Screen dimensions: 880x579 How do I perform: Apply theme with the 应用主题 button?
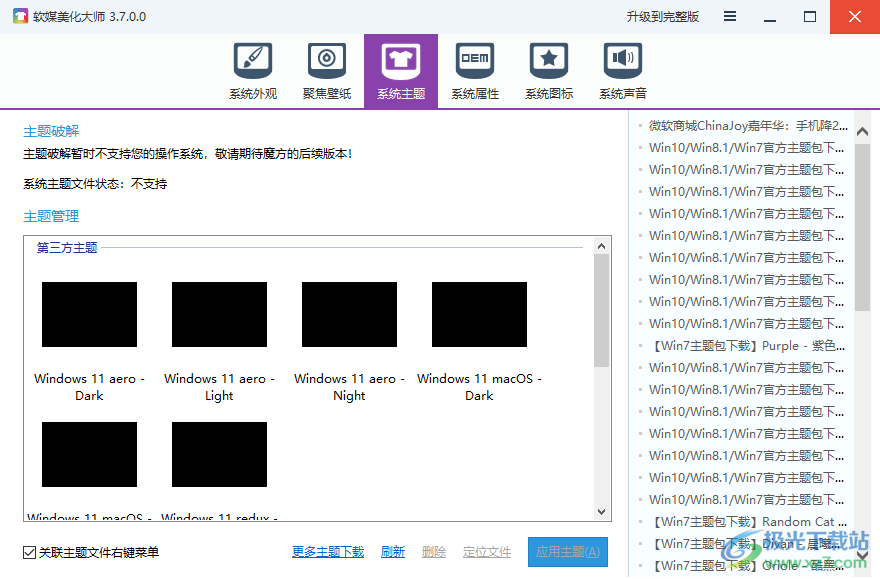click(567, 551)
